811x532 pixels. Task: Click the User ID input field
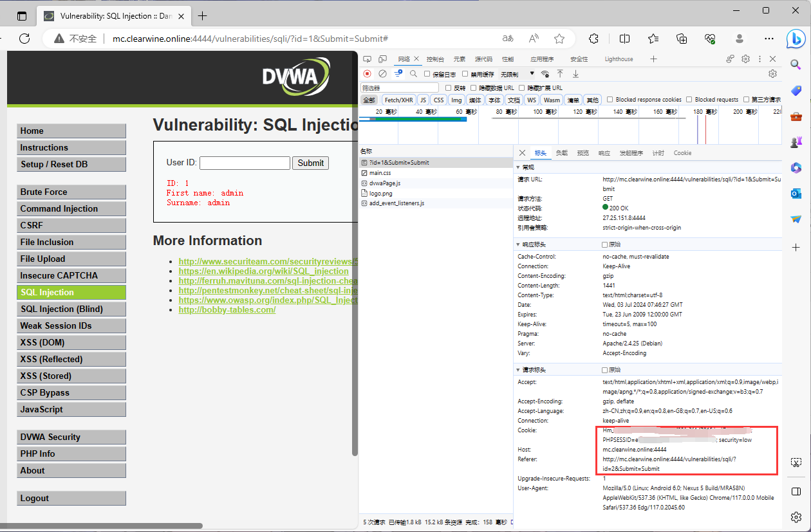[245, 163]
